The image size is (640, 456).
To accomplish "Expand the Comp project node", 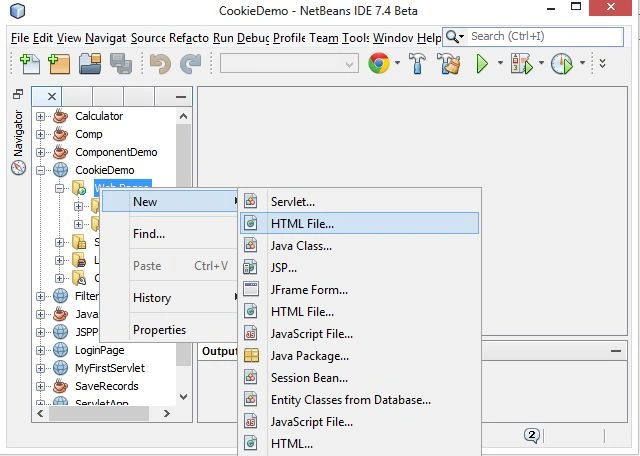I will (x=40, y=134).
